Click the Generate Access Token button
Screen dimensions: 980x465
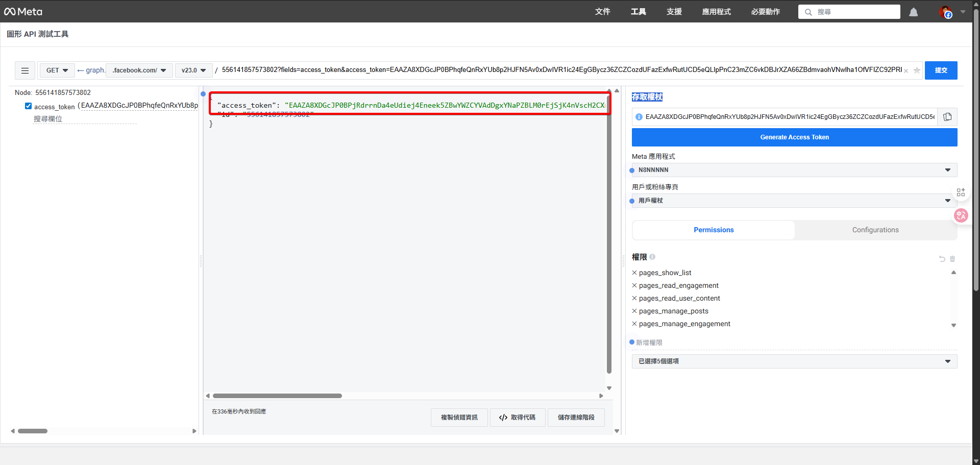pos(794,137)
